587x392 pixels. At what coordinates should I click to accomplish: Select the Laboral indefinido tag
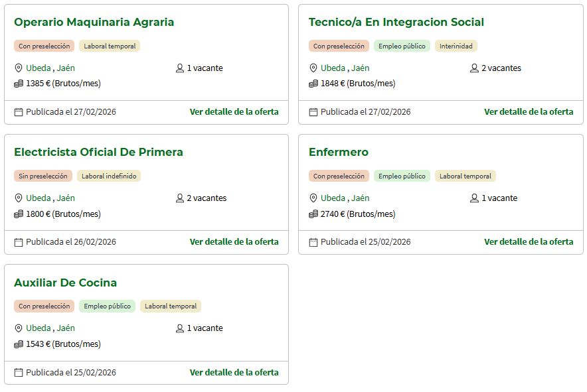109,176
